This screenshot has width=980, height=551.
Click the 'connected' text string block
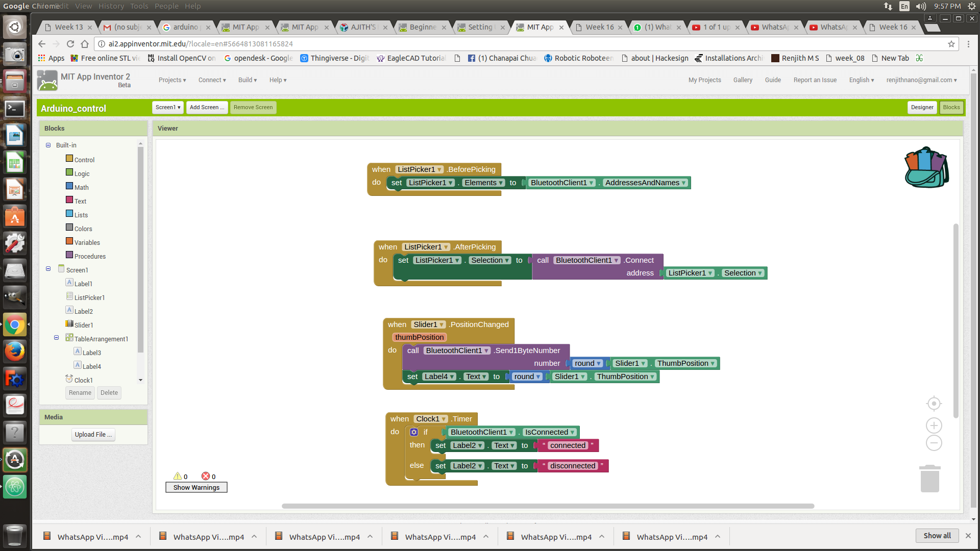pos(568,445)
